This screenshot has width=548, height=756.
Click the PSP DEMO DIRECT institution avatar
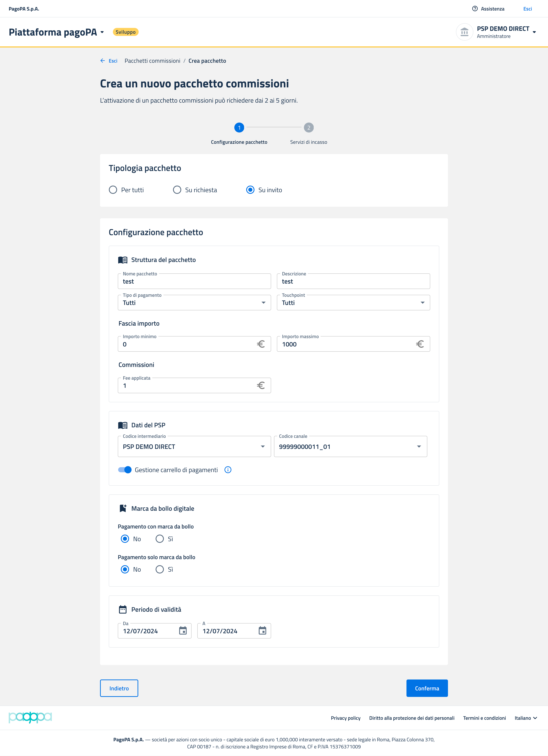tap(464, 32)
